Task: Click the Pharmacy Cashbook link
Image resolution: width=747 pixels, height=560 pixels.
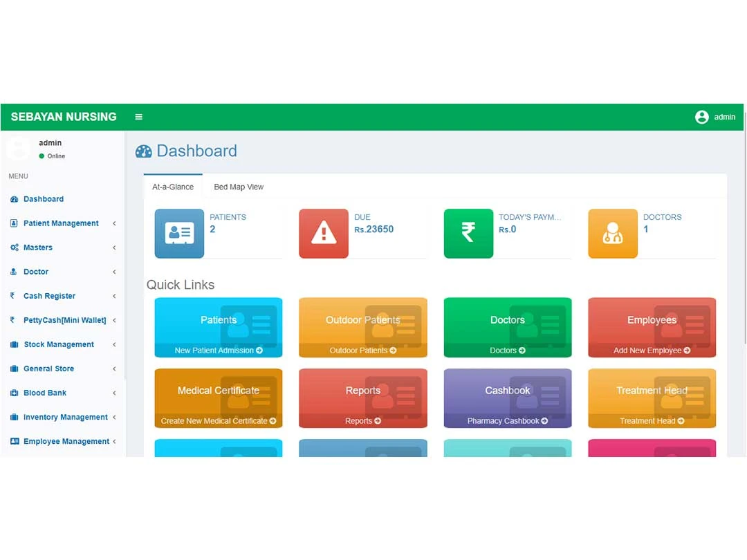Action: [x=507, y=421]
